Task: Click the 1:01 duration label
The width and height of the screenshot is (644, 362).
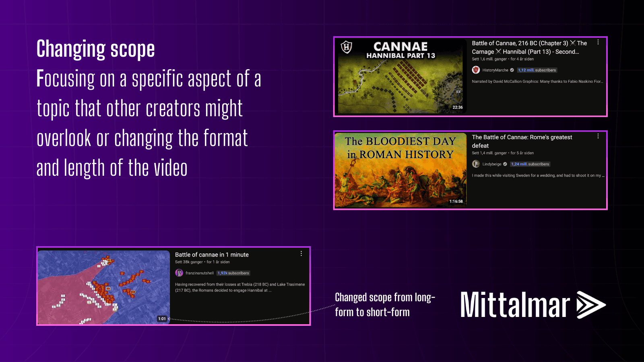Action: [162, 319]
